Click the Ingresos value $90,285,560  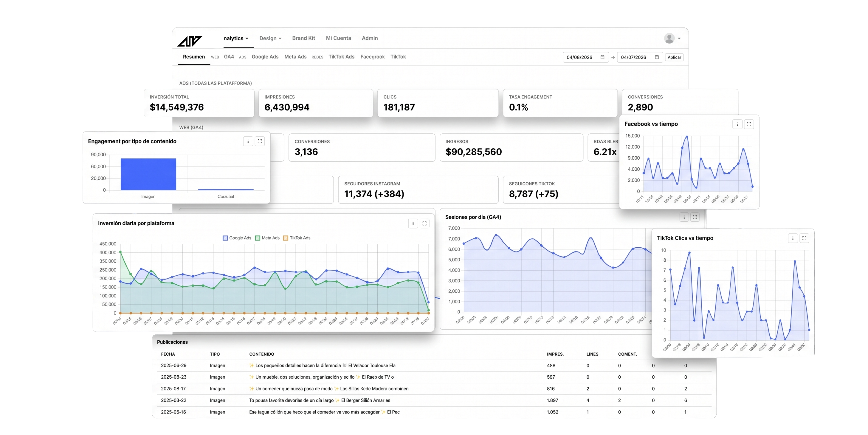tap(473, 152)
